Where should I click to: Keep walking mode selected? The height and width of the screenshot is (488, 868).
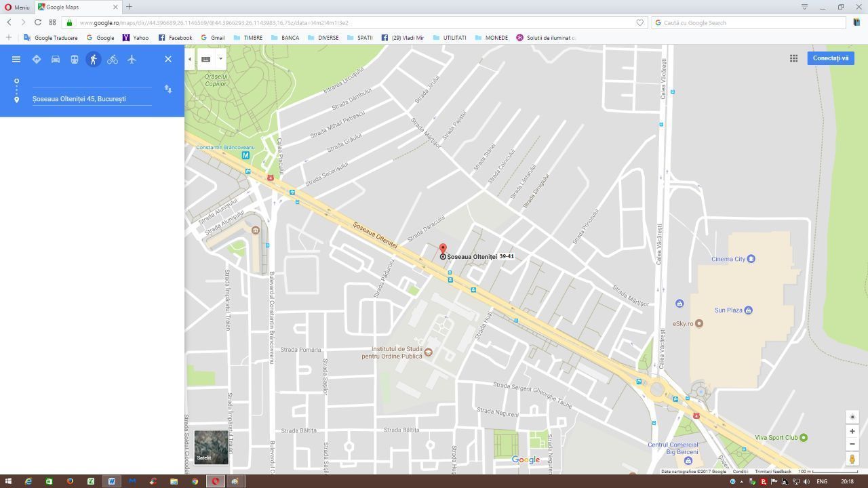pyautogui.click(x=94, y=59)
